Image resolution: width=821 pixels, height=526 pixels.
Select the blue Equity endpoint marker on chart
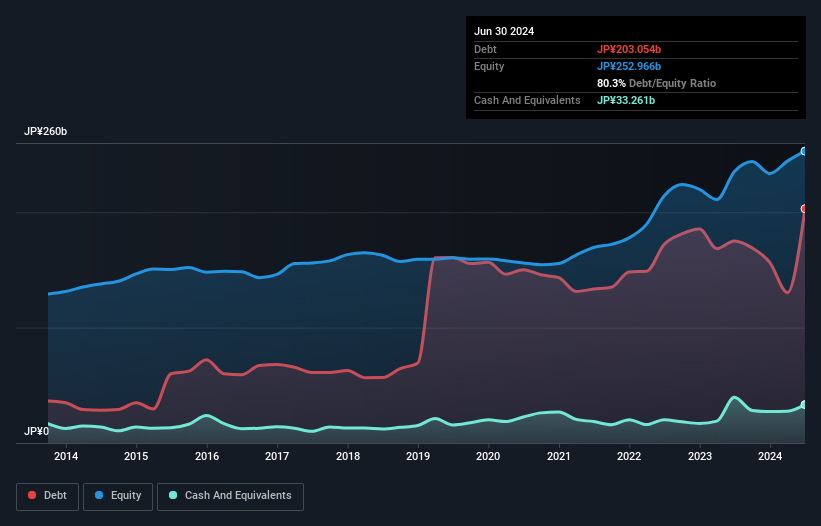pyautogui.click(x=804, y=151)
